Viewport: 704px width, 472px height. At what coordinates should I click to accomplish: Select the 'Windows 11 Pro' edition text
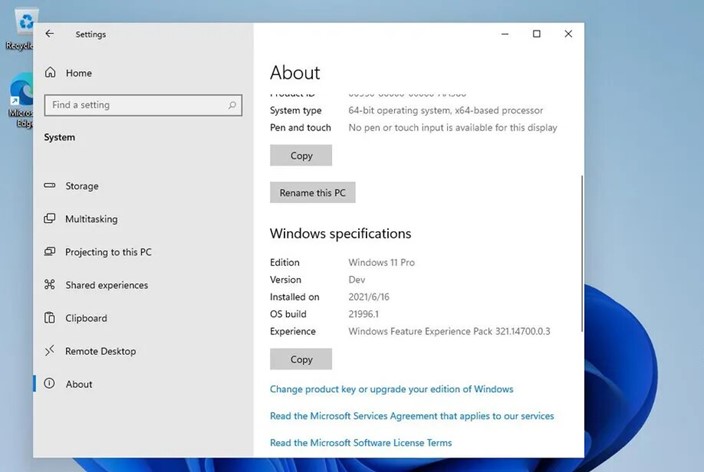click(382, 262)
